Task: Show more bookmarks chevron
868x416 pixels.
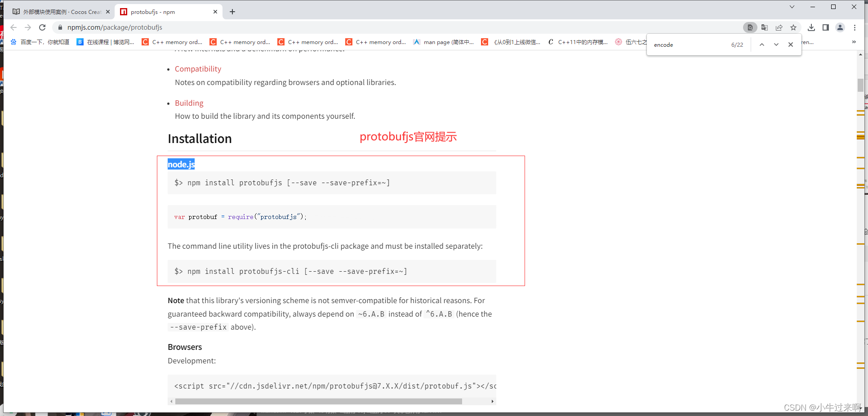Action: [x=854, y=42]
